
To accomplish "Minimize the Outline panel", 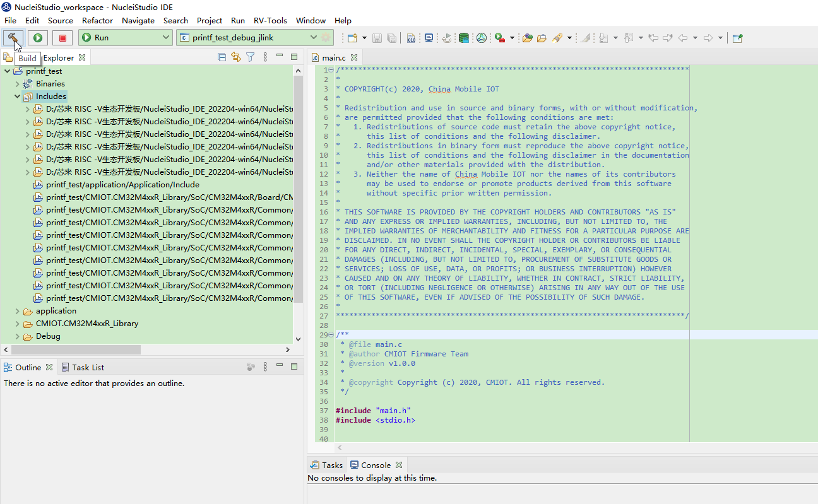I will point(280,366).
